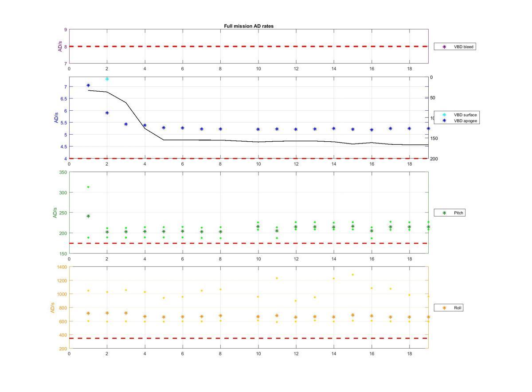Click the '9' tick label on top plot
This screenshot has width=532, height=392.
click(x=66, y=30)
